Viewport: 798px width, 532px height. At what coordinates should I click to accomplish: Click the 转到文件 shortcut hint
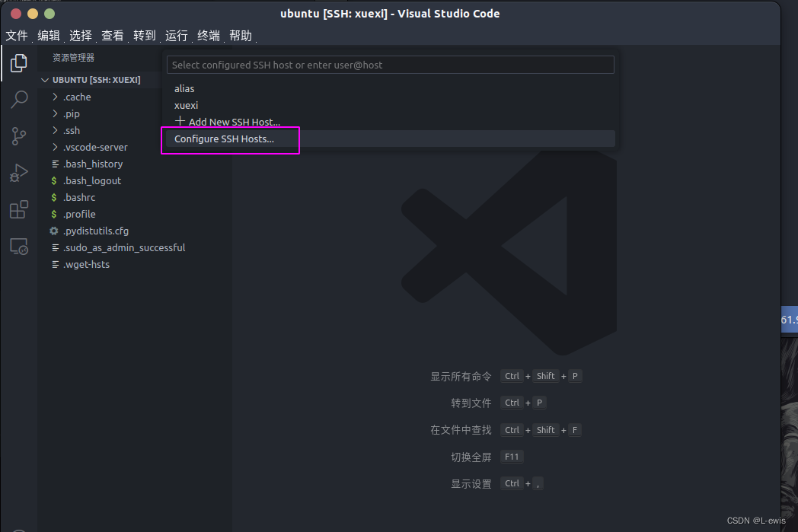point(471,403)
